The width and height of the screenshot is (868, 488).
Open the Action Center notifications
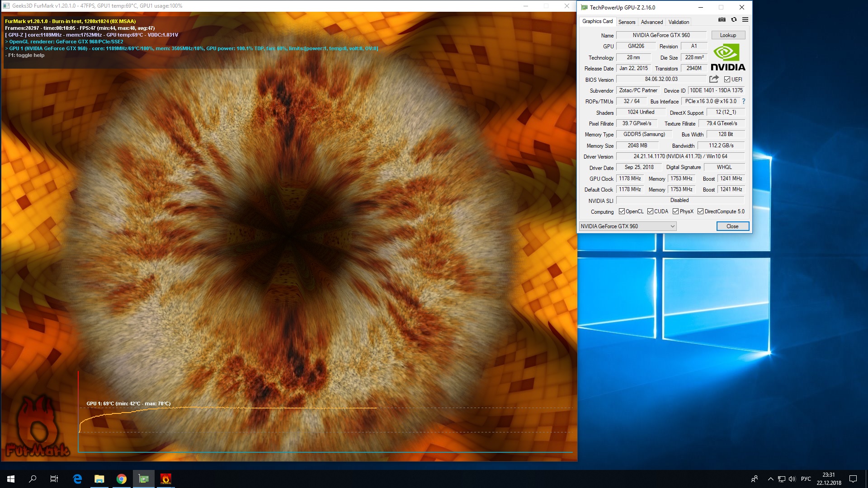853,479
